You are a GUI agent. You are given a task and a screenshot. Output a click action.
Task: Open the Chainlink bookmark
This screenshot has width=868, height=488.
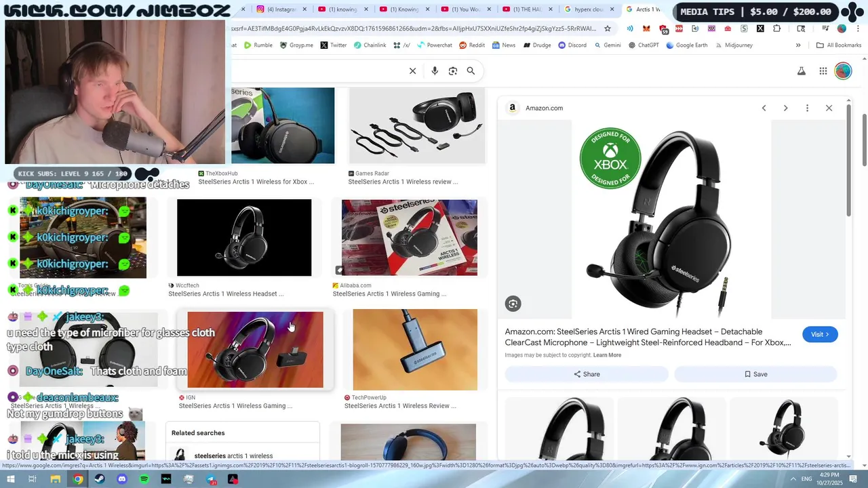coord(370,45)
